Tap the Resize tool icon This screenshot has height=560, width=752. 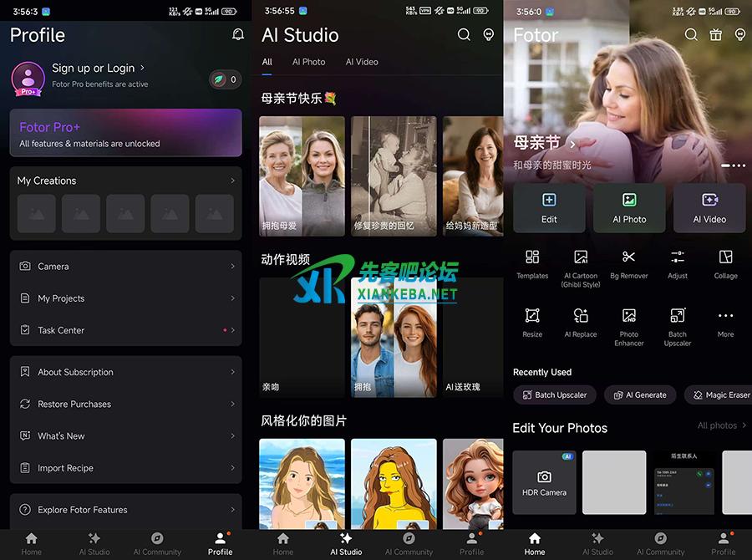[x=532, y=316]
